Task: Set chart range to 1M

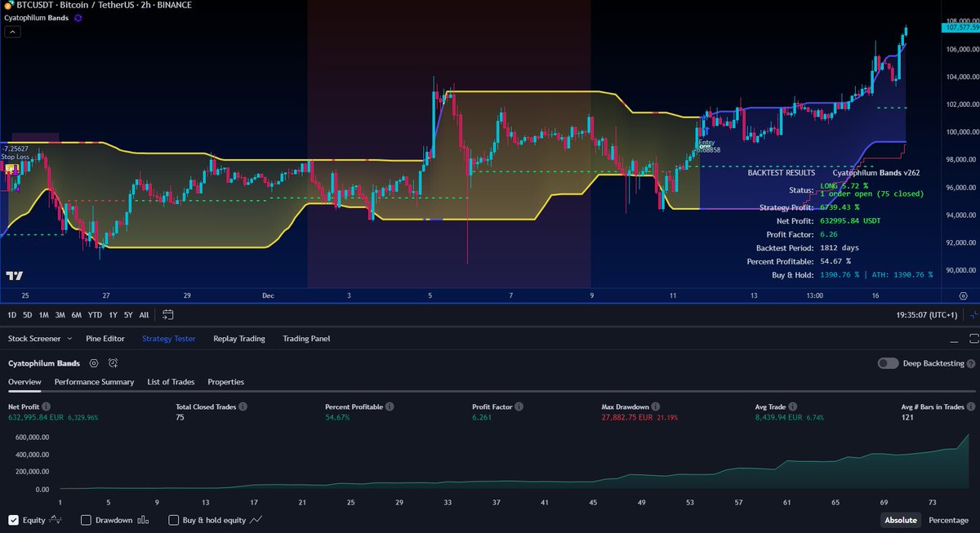Action: tap(43, 314)
